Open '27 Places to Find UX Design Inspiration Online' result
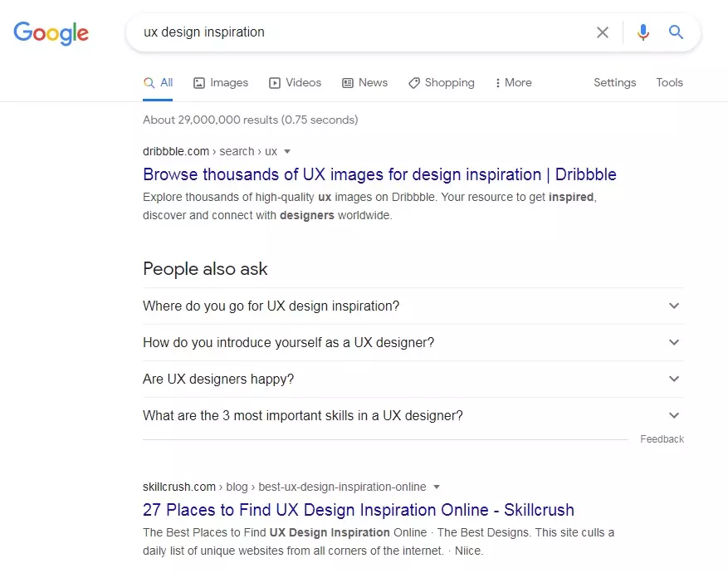 click(x=359, y=510)
